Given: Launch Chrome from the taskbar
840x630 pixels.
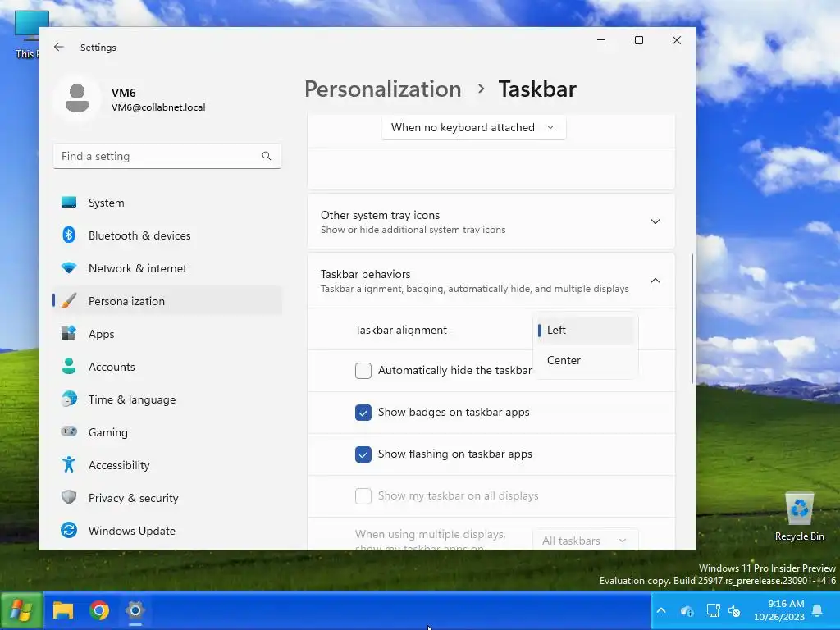Looking at the screenshot, I should point(99,610).
